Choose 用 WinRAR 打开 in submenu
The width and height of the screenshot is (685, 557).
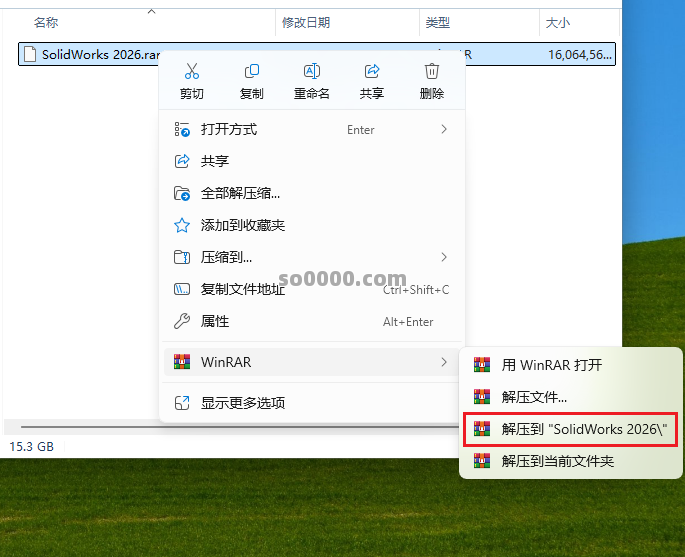pos(570,365)
